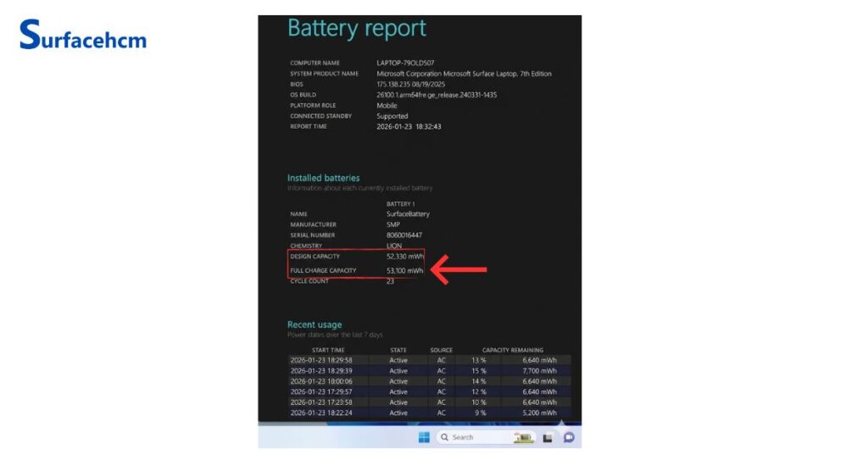
Task: Click the search highlight picture in search box
Action: pos(523,437)
